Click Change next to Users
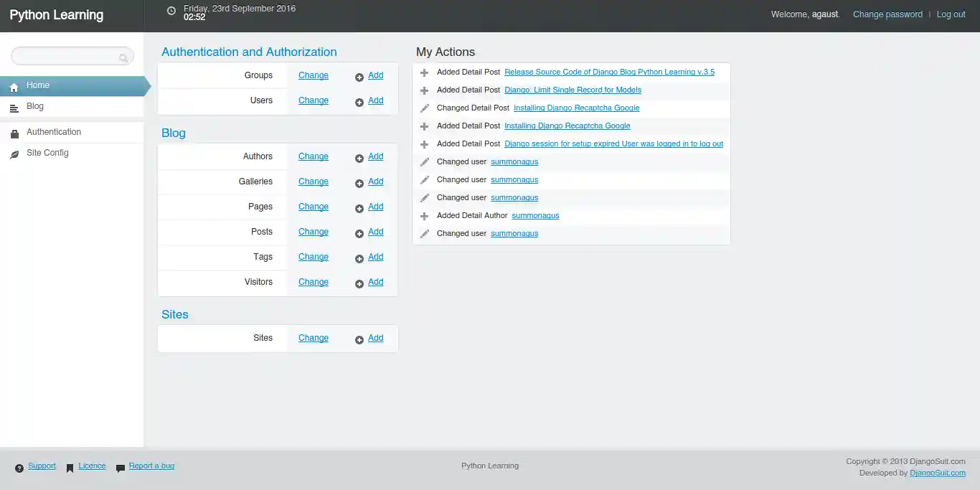Viewport: 980px width, 490px height. 313,100
